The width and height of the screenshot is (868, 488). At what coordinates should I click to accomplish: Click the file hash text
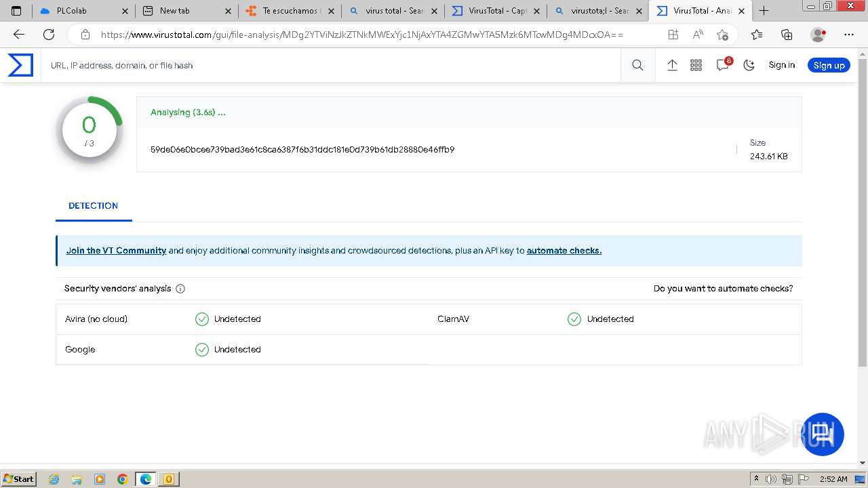click(x=302, y=149)
